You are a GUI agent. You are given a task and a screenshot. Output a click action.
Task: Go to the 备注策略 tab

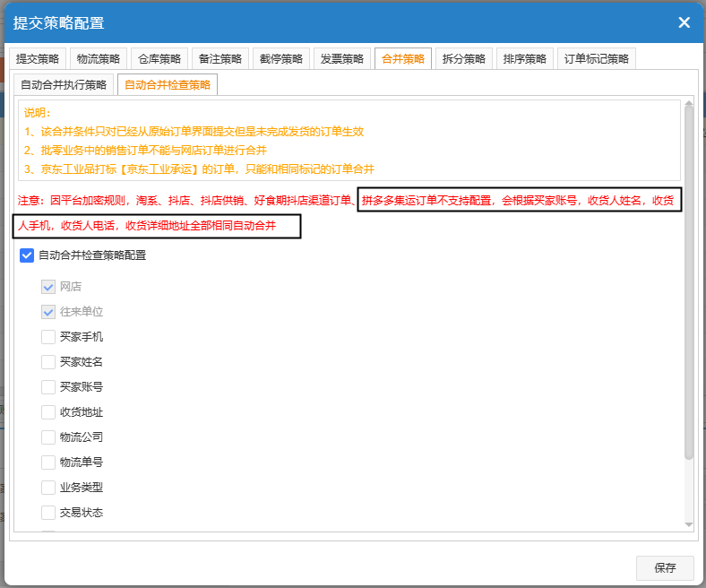(220, 58)
